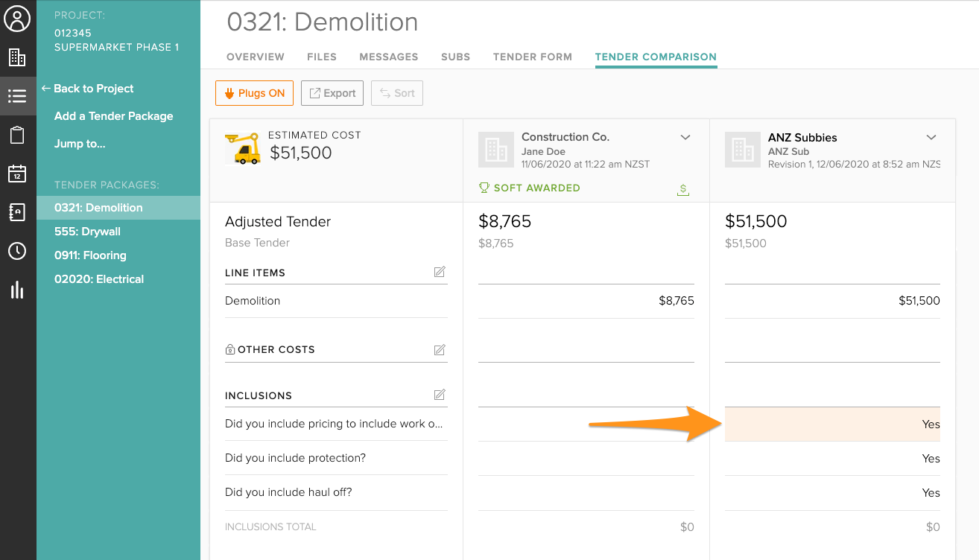The width and height of the screenshot is (979, 560).
Task: Open the bar chart reports icon
Action: tap(18, 290)
